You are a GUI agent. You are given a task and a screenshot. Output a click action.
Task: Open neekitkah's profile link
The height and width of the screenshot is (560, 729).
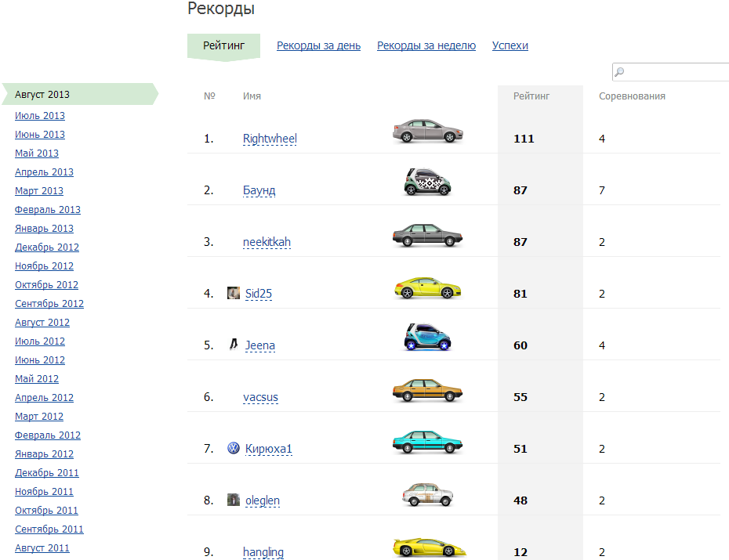(x=267, y=242)
